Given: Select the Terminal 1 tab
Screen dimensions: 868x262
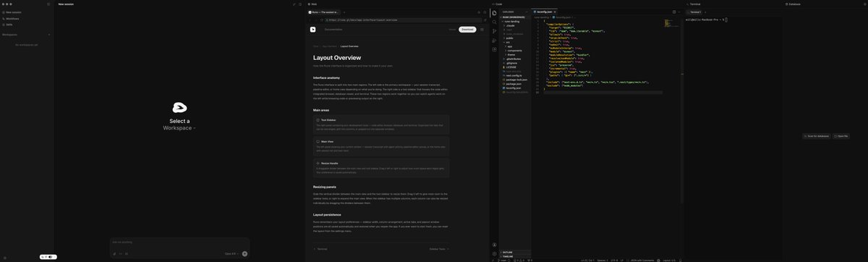Looking at the screenshot, I should point(695,12).
